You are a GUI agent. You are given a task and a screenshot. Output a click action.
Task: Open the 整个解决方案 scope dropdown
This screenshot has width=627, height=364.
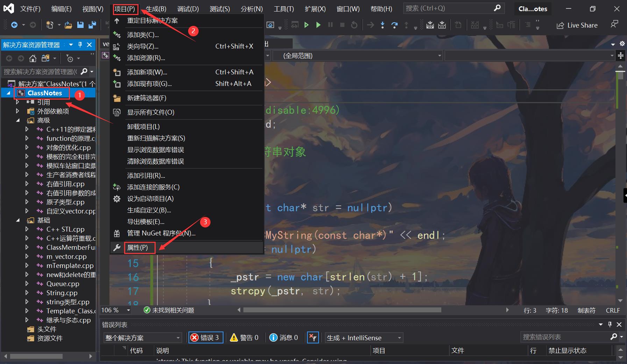pyautogui.click(x=142, y=338)
